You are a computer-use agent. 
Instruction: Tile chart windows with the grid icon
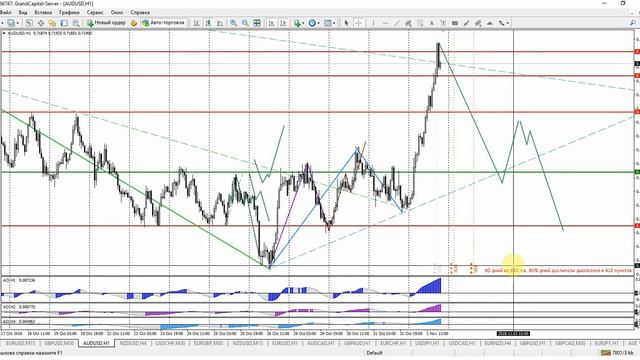click(257, 23)
